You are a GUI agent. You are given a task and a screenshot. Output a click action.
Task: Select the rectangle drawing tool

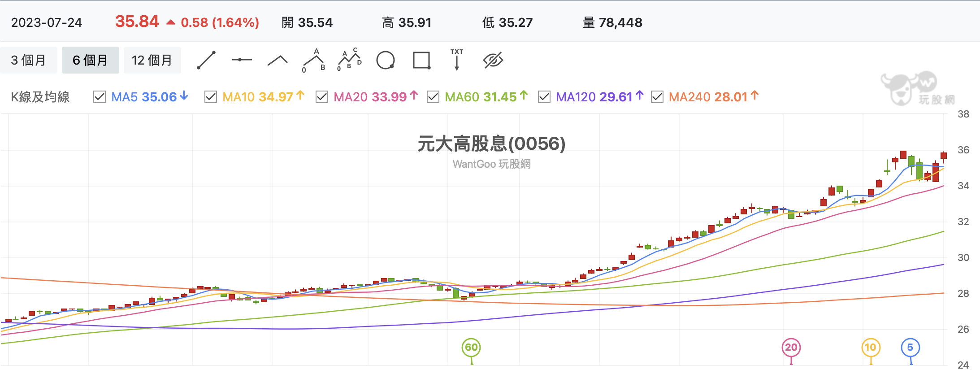coord(421,60)
